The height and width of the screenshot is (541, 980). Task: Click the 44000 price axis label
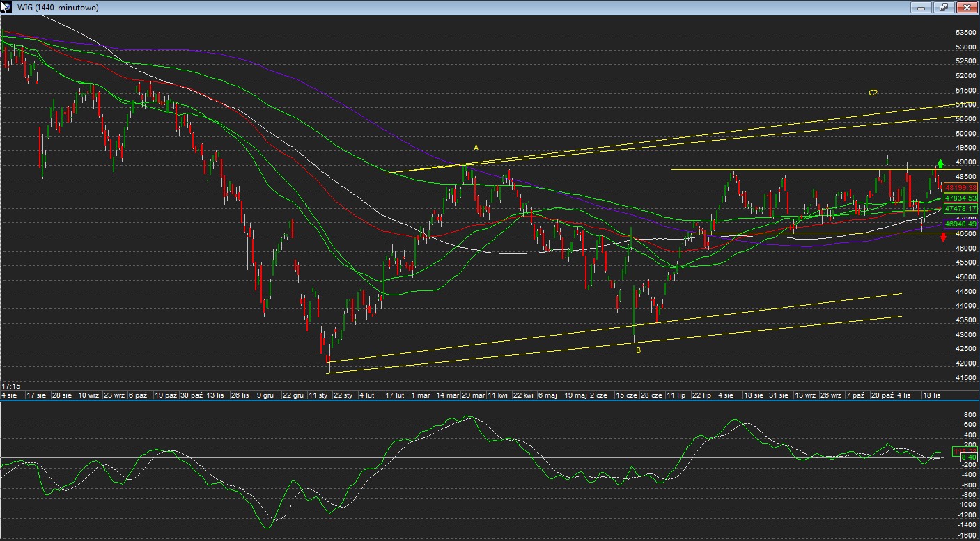pyautogui.click(x=965, y=306)
